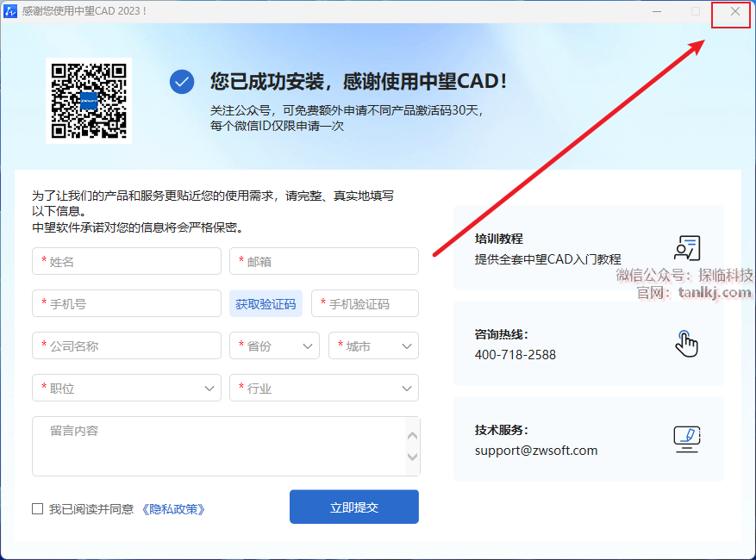Open the 《隐私政策》 privacy policy link

pyautogui.click(x=173, y=509)
